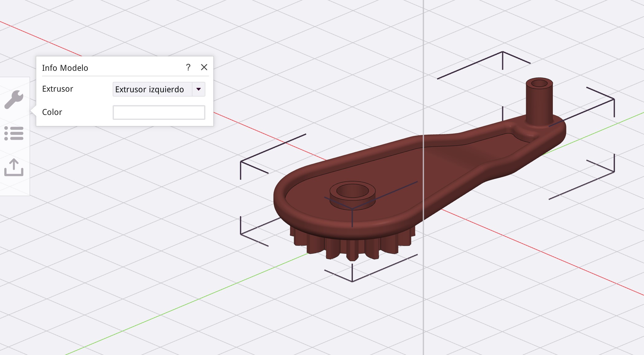644x355 pixels.
Task: Click the export upload icon
Action: pyautogui.click(x=14, y=167)
